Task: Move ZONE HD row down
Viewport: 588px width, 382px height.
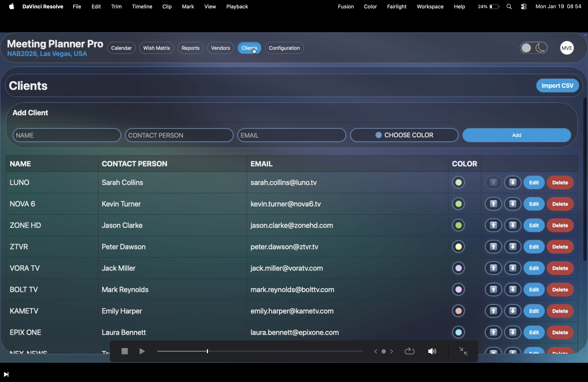Action: (x=513, y=226)
